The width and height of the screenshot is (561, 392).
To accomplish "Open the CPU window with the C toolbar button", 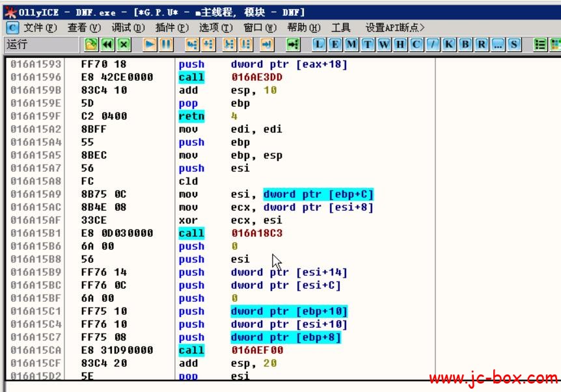I will (x=417, y=45).
